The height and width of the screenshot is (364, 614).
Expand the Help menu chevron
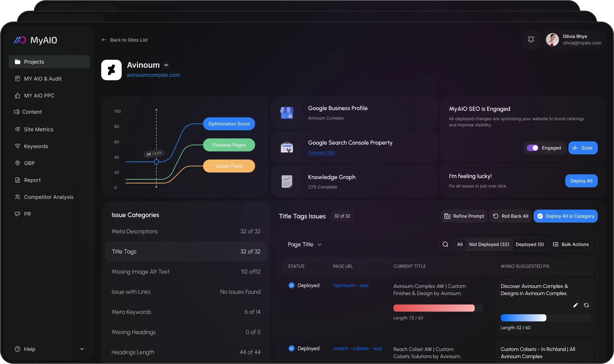(x=82, y=349)
